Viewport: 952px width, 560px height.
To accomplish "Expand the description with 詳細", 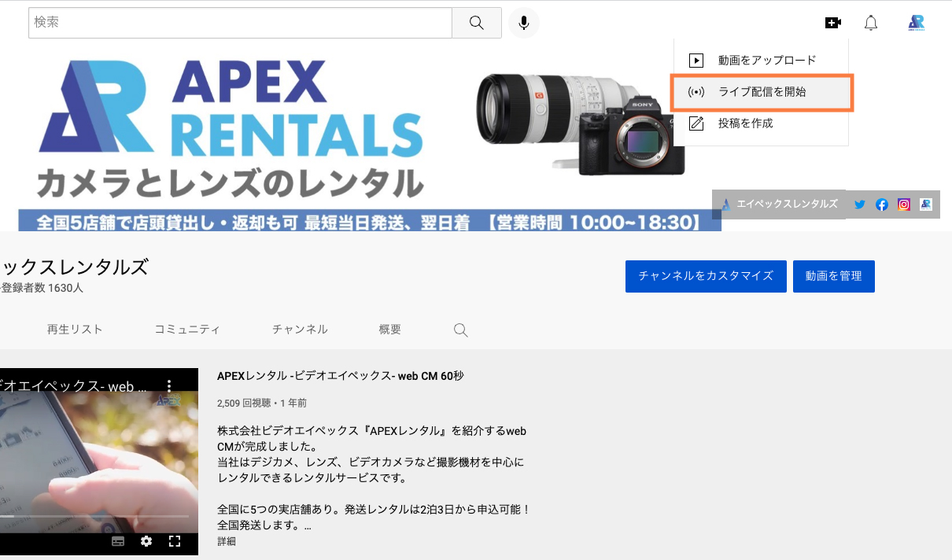I will pyautogui.click(x=226, y=541).
